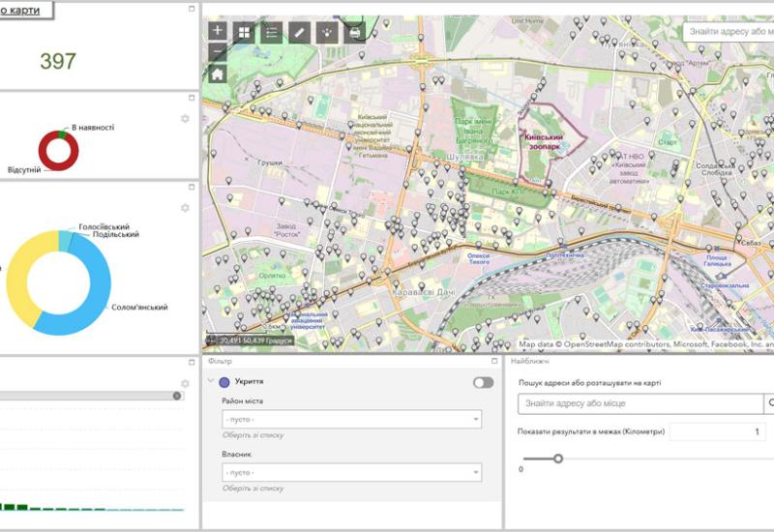774x532 pixels.
Task: Collapse the Укриття filter chevron
Action: 211,382
